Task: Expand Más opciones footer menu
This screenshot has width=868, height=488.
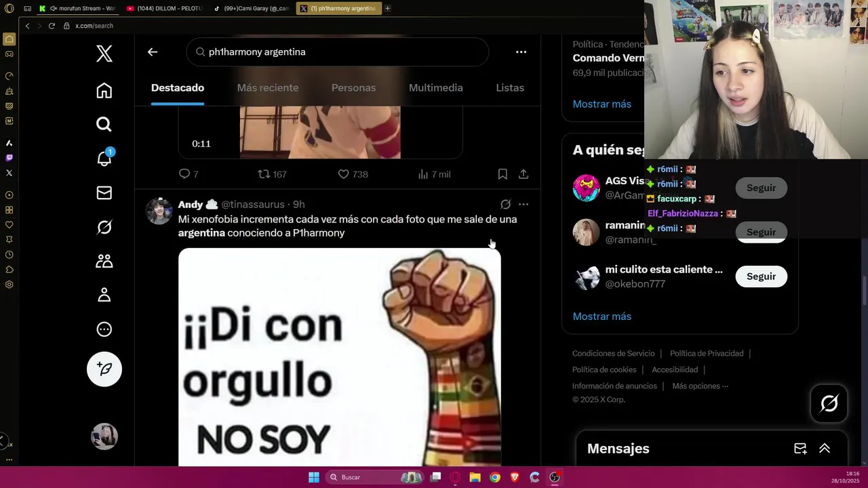Action: tap(700, 386)
